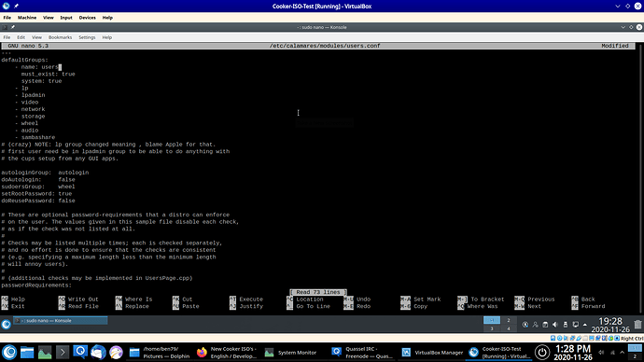The height and width of the screenshot is (362, 644).
Task: Switch to Quassel IRC Freenode taskbar window
Action: (362, 352)
